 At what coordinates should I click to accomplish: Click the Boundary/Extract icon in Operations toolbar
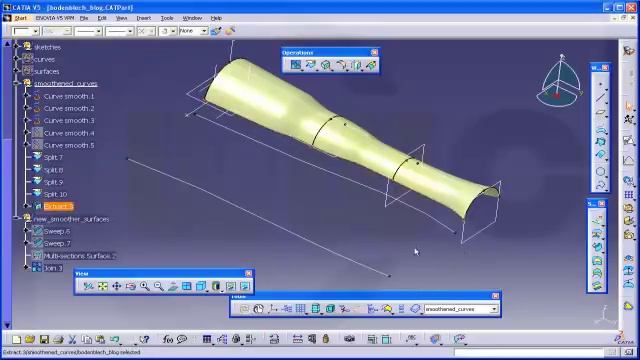pos(326,64)
